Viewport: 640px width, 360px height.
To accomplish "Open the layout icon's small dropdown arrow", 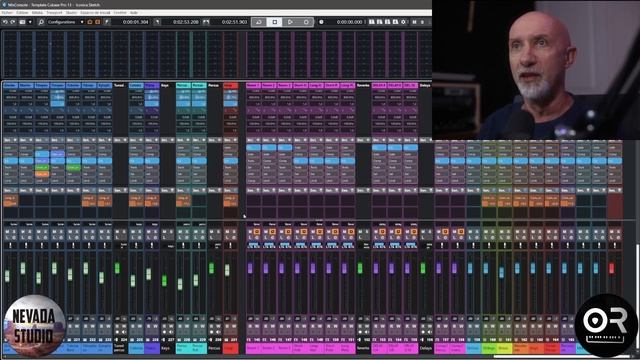I will (x=30, y=22).
